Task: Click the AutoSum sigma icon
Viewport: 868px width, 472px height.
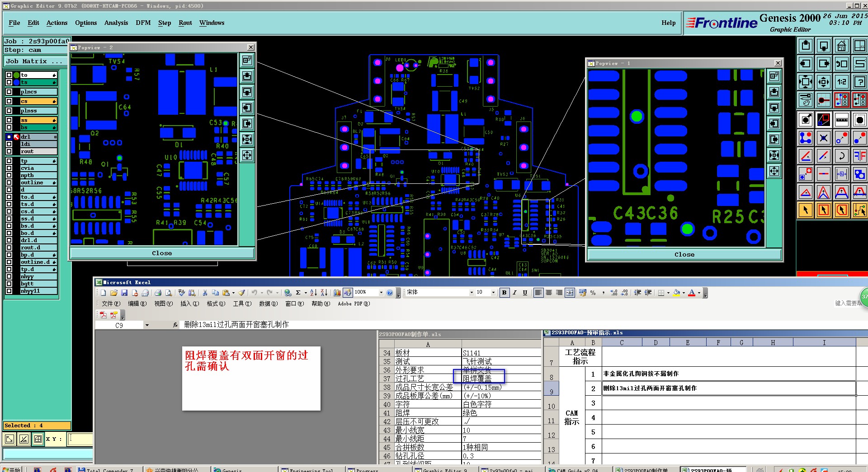Action: [298, 293]
